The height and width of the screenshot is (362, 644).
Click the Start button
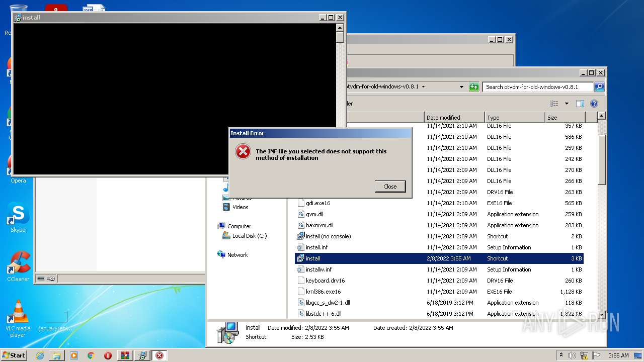[x=14, y=355]
